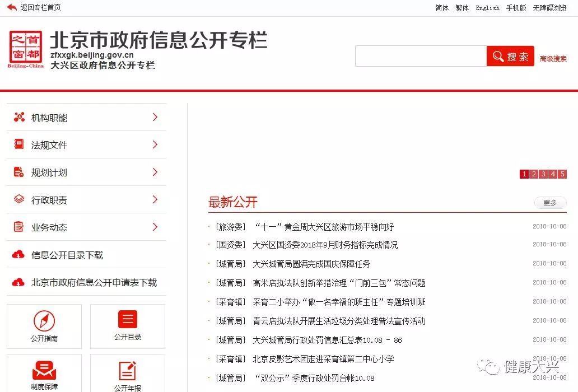Select carousel slide 4
578x392 pixels.
pos(553,174)
